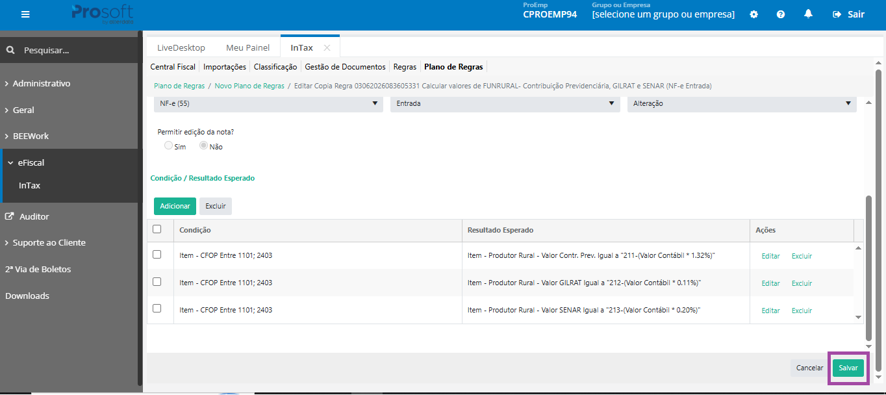Delete the Valor Contr. Prev. rule row
Viewport: 886px width, 395px height.
(x=801, y=256)
